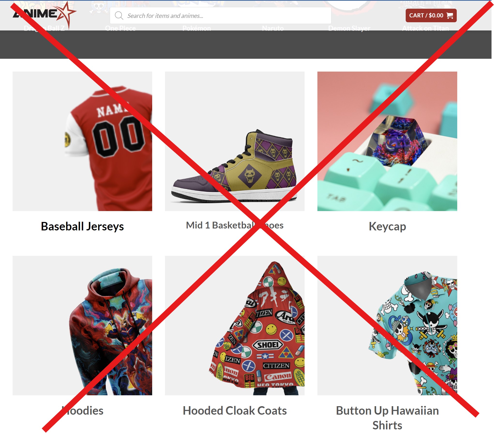The height and width of the screenshot is (448, 494).
Task: Click the Button Up Hawaiian Shirts link
Action: pyautogui.click(x=387, y=418)
